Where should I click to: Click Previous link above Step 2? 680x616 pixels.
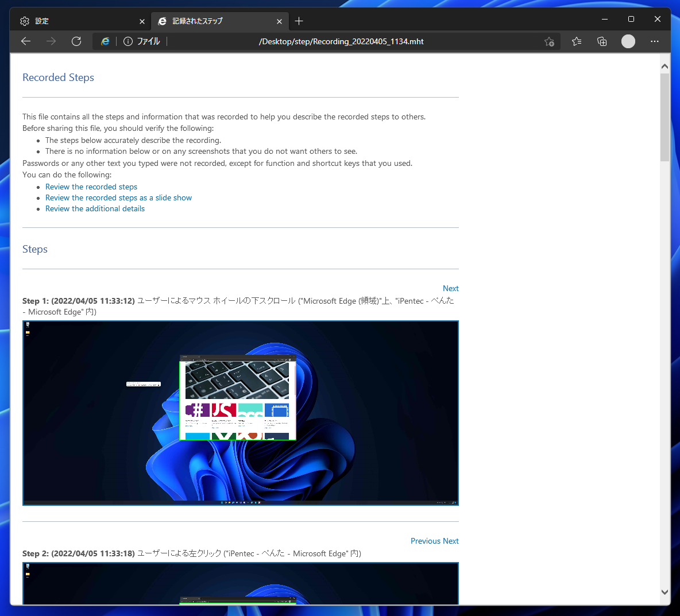(x=426, y=541)
